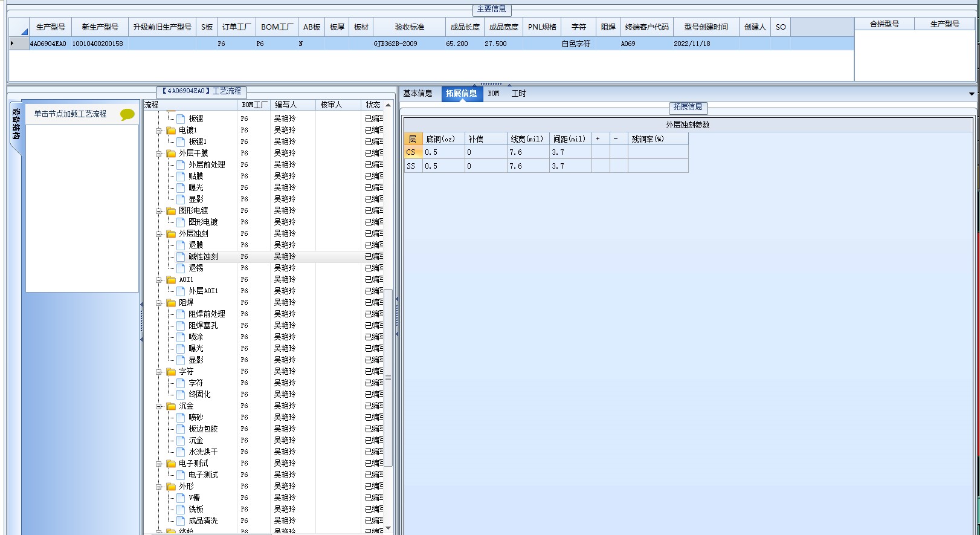
Task: Click the document icon beside 碱性蚀刻
Action: tap(181, 256)
